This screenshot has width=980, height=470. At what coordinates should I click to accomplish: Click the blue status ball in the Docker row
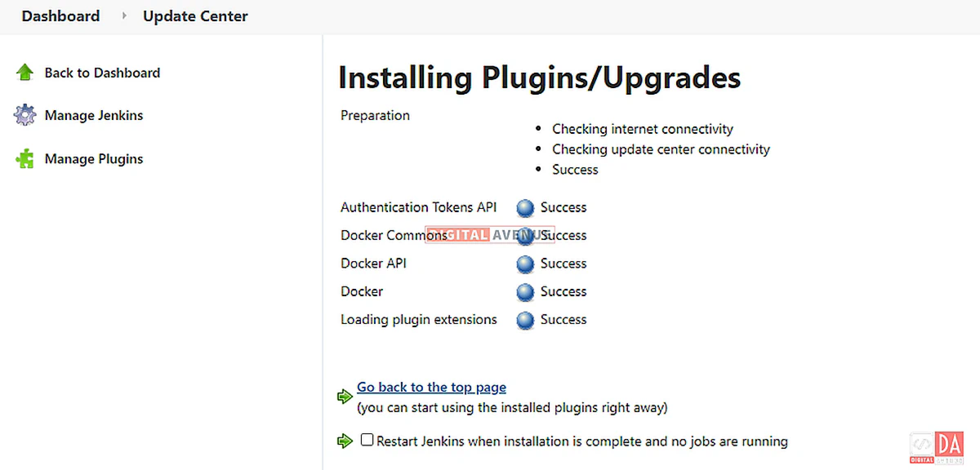[x=526, y=292]
